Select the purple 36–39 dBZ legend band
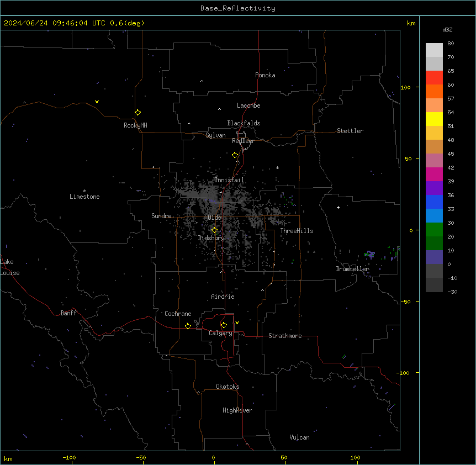 [434, 188]
